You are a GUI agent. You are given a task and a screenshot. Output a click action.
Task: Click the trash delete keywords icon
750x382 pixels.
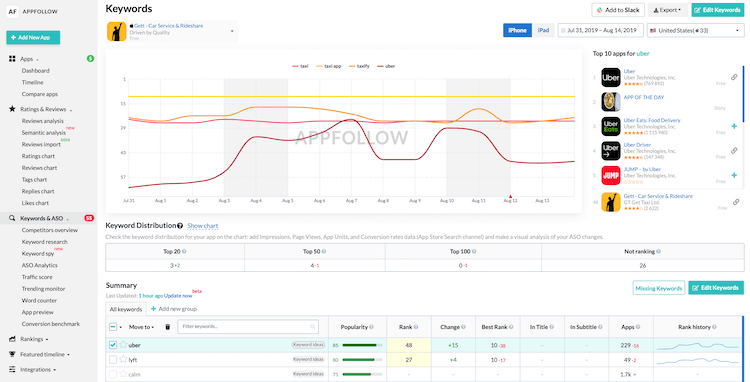pyautogui.click(x=167, y=327)
